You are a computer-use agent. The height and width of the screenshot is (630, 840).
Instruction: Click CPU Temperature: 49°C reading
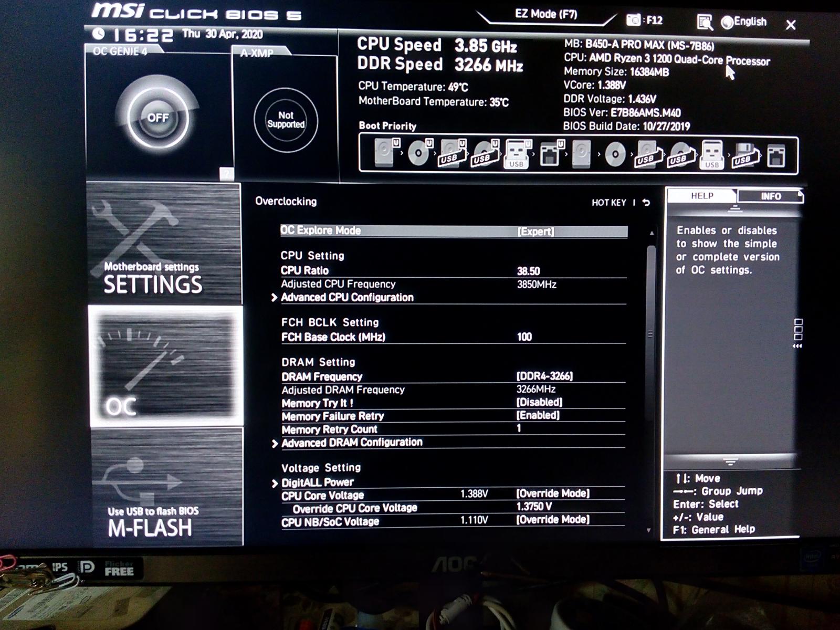coord(413,87)
